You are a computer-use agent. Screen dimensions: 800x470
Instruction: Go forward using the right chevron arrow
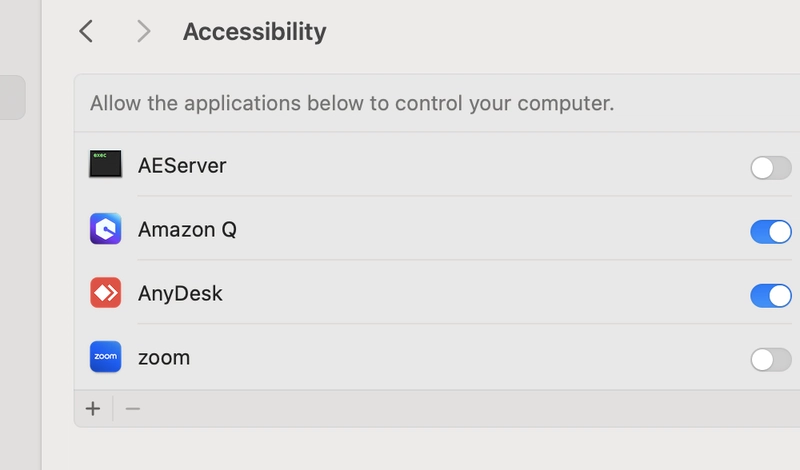[x=144, y=32]
